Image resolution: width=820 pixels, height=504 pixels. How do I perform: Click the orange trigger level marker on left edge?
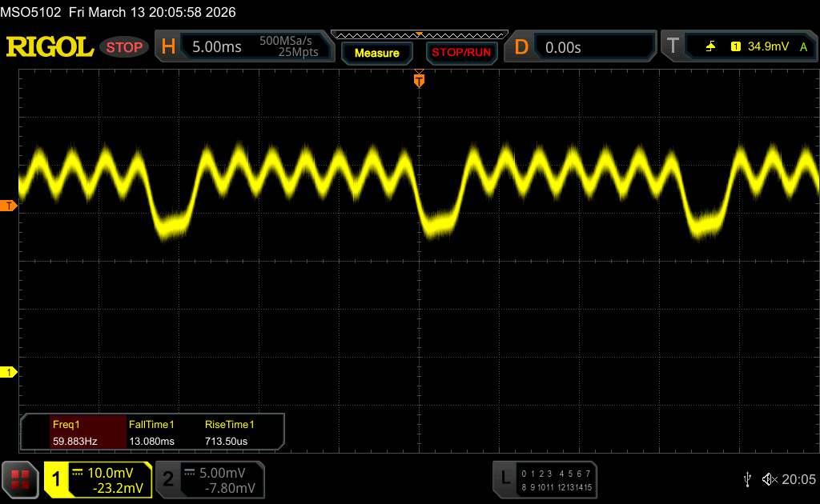9,206
